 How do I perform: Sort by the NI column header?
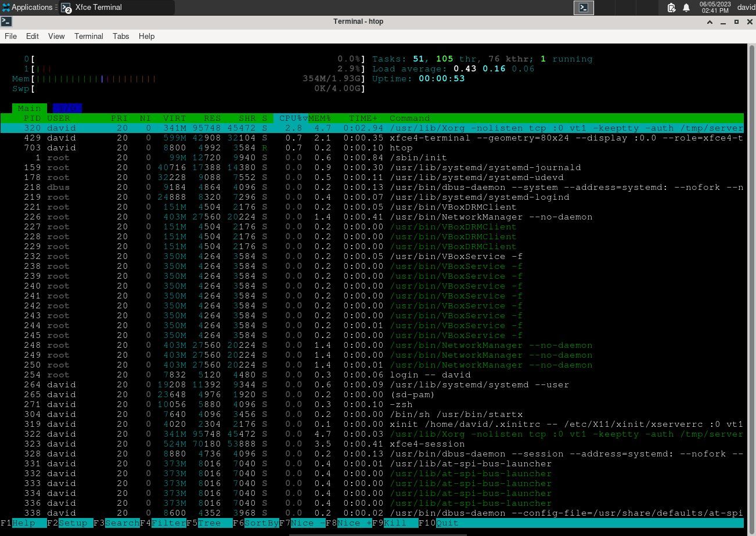point(145,118)
